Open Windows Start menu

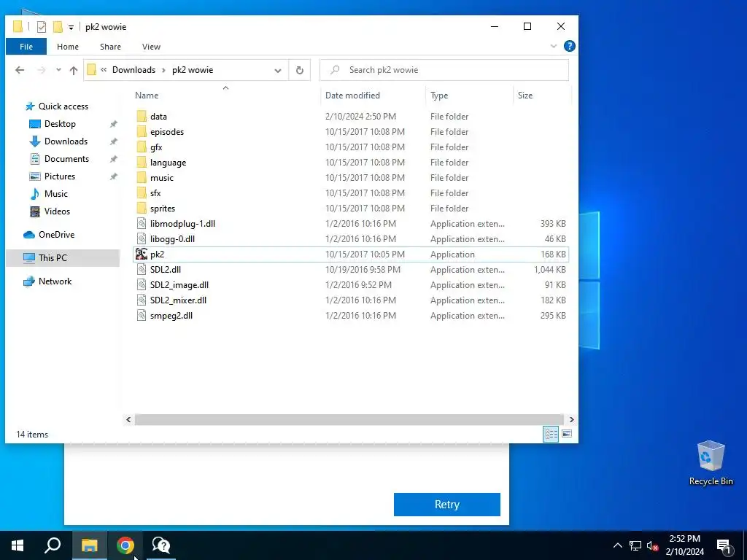pos(18,545)
